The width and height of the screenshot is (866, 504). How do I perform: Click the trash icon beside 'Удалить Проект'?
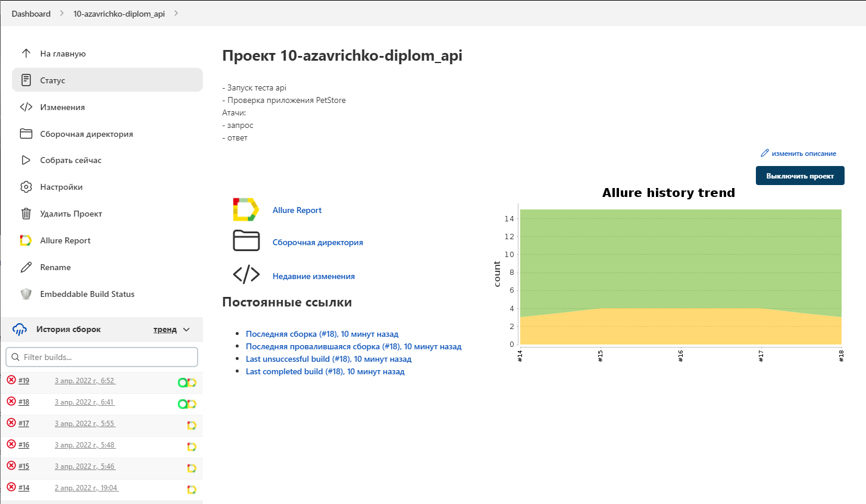(26, 214)
